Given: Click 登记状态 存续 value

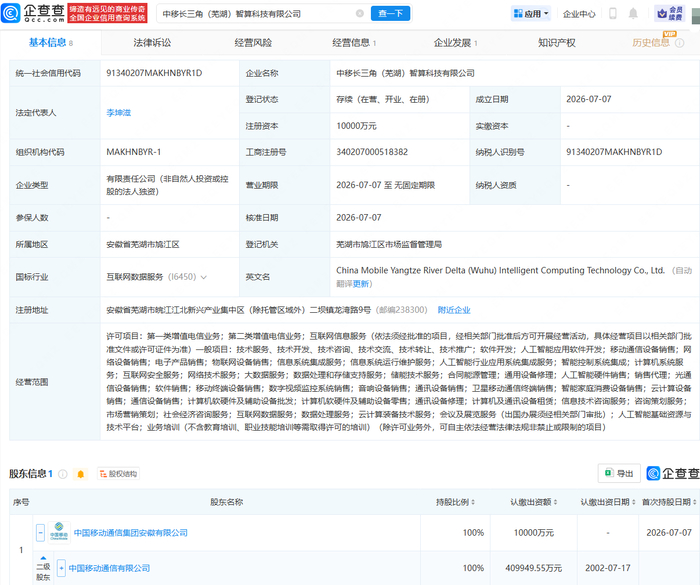Looking at the screenshot, I should (x=383, y=99).
